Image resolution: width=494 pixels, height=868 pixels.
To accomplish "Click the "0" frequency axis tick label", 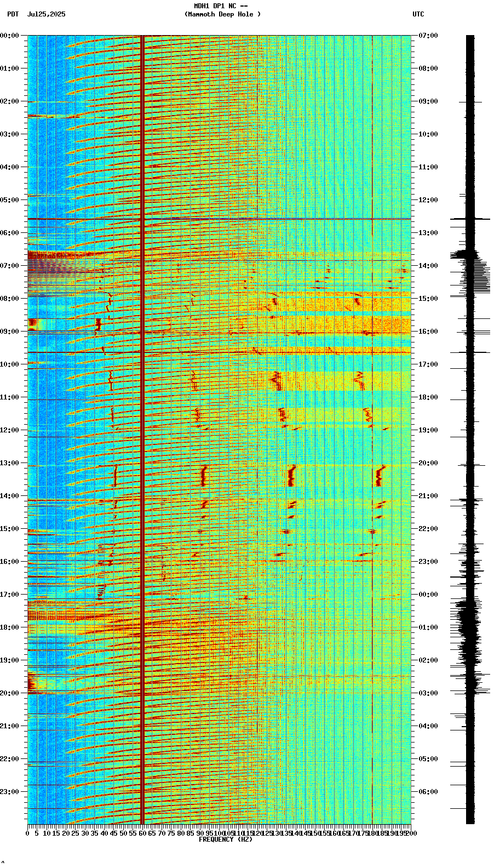I will [27, 833].
